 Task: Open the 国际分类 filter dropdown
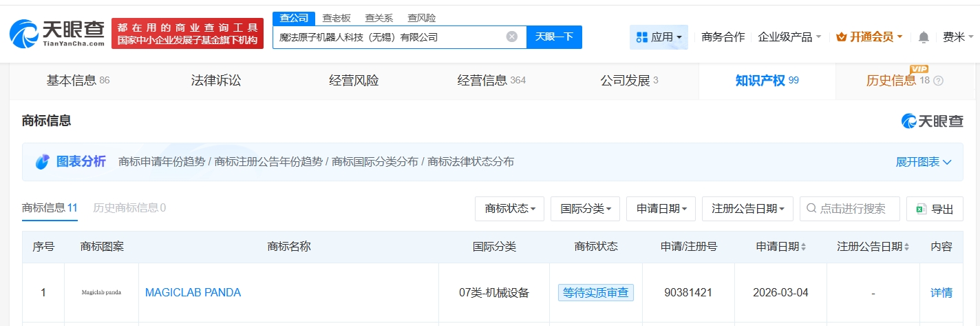tap(585, 209)
